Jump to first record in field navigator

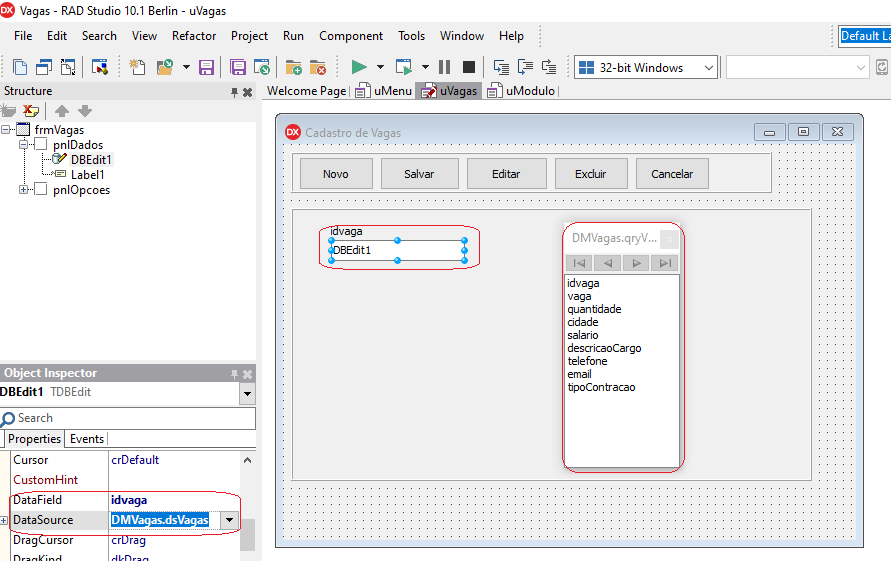click(579, 263)
